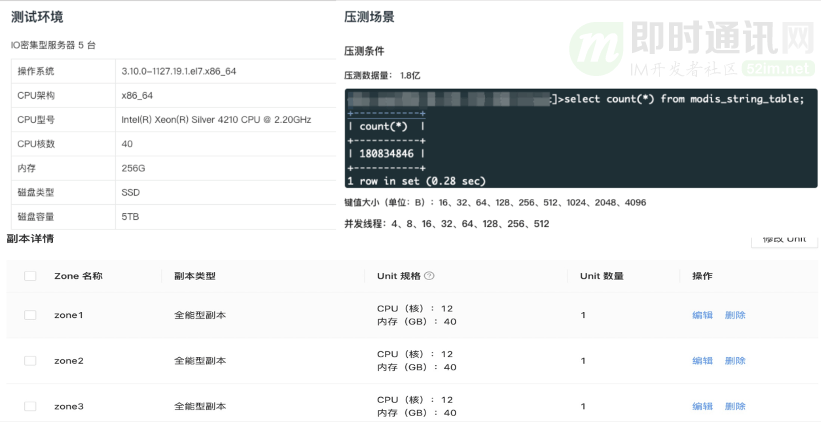Image resolution: width=821 pixels, height=422 pixels.
Task: Click 删除 link in zone2 row
Action: pos(735,360)
